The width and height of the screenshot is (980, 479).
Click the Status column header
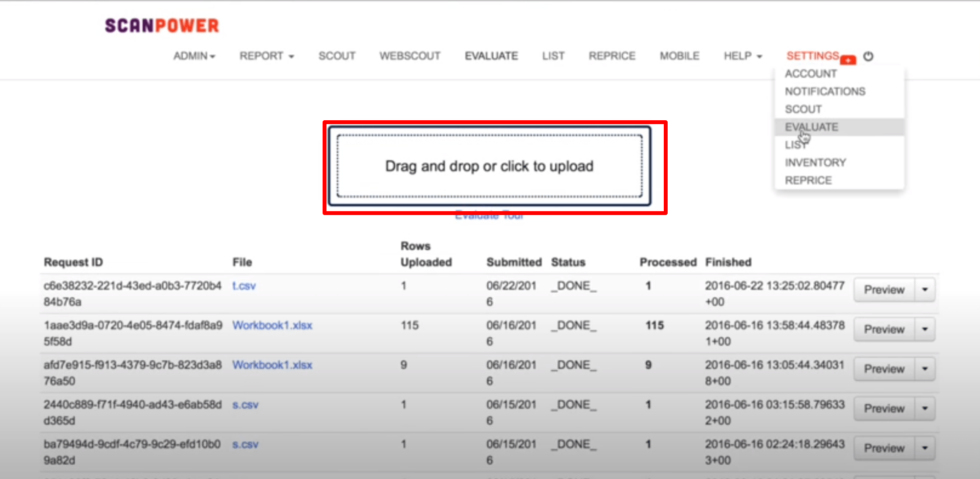pos(568,262)
